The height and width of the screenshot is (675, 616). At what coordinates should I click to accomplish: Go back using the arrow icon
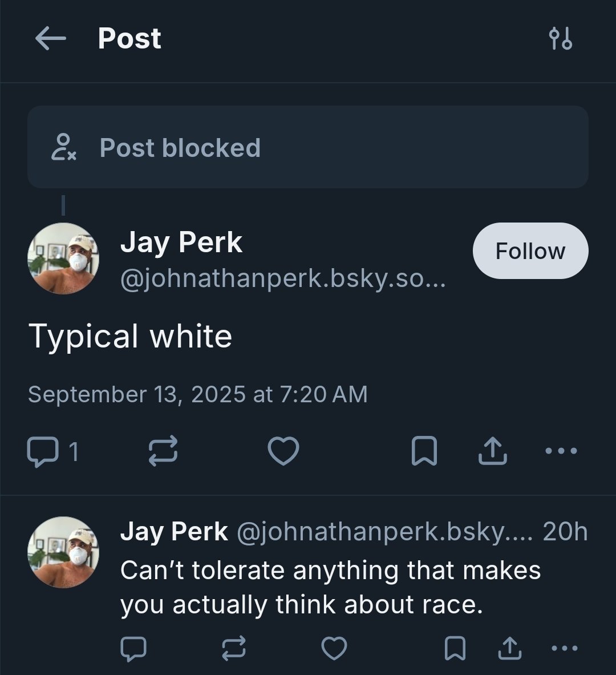(50, 39)
